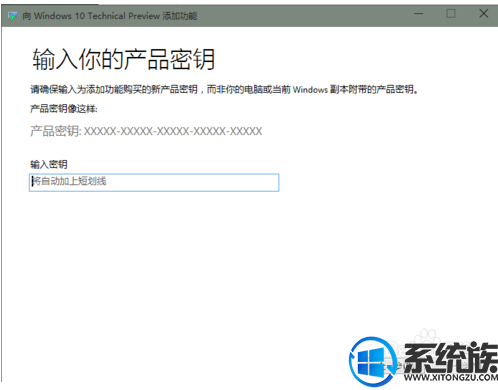Image resolution: width=498 pixels, height=390 pixels.
Task: Close the Add Features window
Action: tap(484, 14)
